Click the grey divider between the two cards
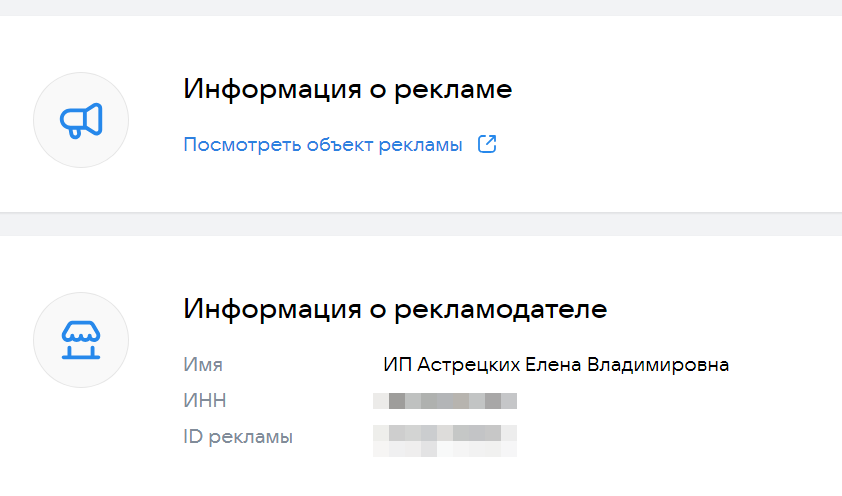The height and width of the screenshot is (496, 842). click(x=421, y=225)
